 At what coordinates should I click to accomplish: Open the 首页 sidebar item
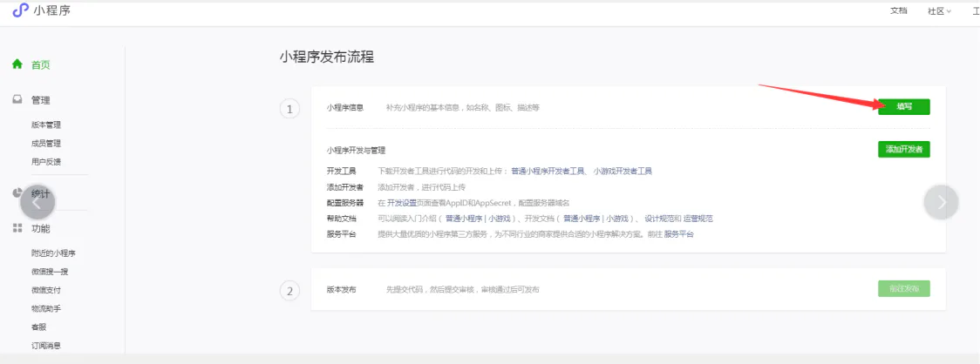[x=41, y=65]
